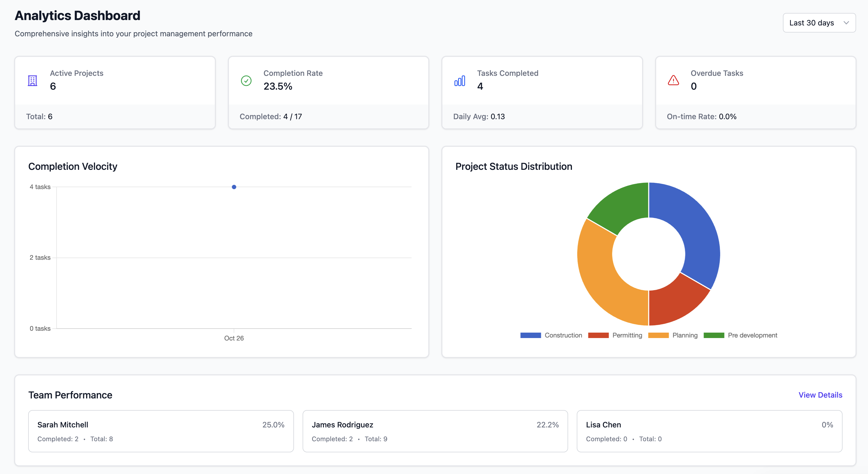Toggle Planning legend item visibility

click(685, 335)
